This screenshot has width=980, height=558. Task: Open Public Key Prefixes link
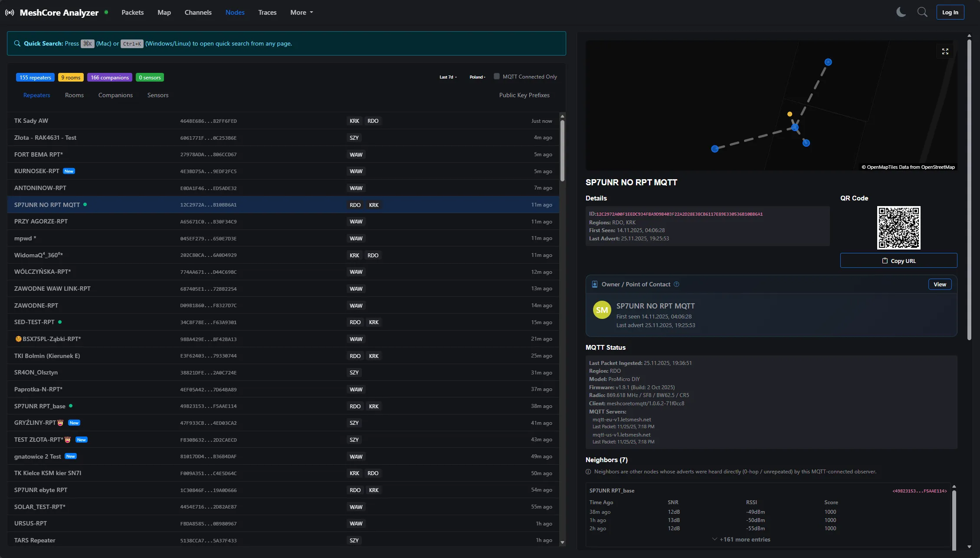(x=524, y=95)
